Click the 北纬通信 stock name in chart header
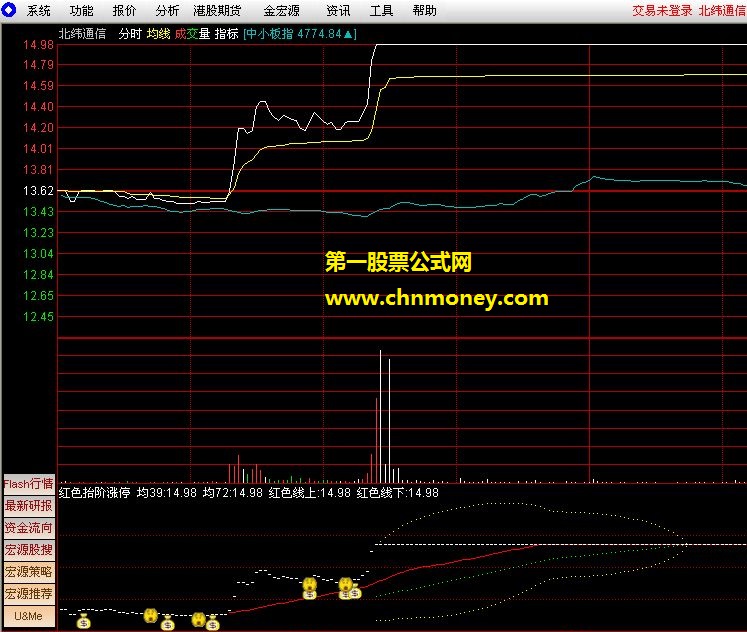 [x=82, y=34]
